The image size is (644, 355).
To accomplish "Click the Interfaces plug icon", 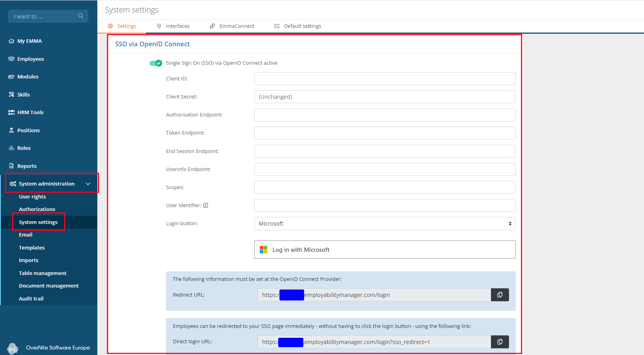I will click(159, 26).
